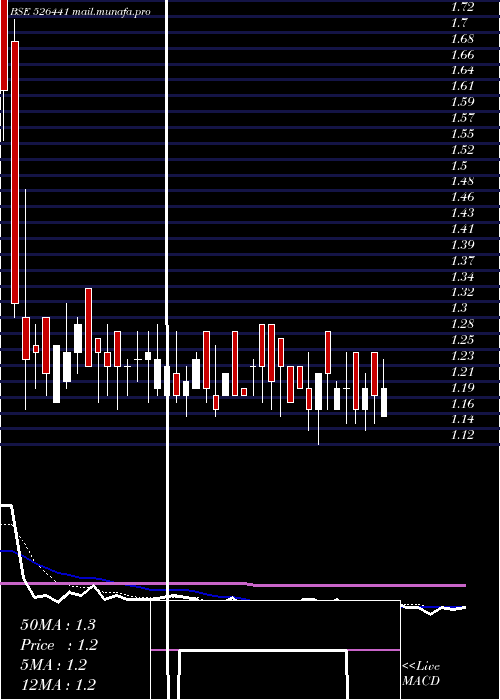Click the 1.66 price axis label
Viewport: 500px width, 700px height.
[462, 55]
